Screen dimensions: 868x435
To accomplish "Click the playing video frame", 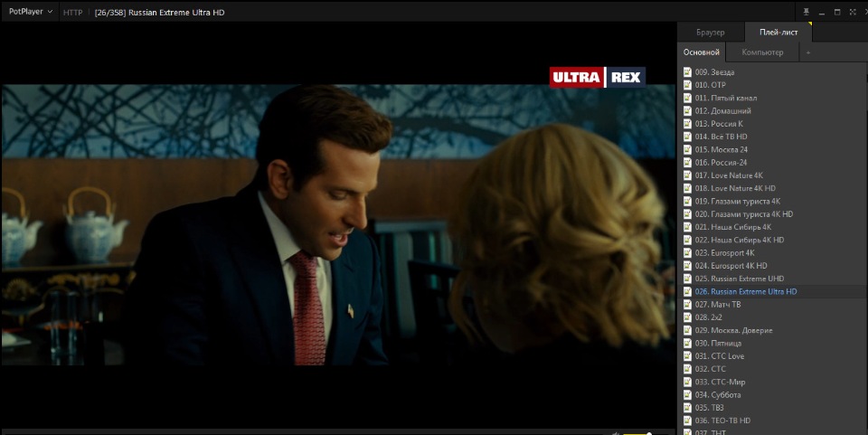I will click(x=337, y=224).
